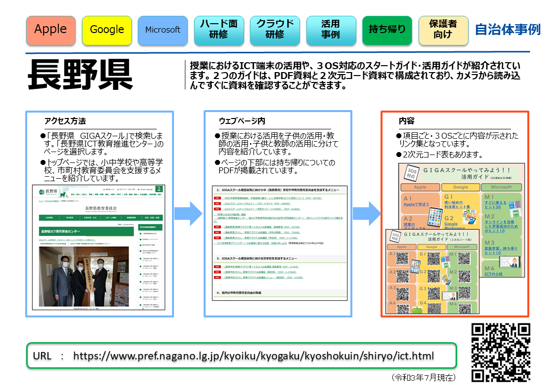Select the 自治体事例 heading

(x=508, y=29)
